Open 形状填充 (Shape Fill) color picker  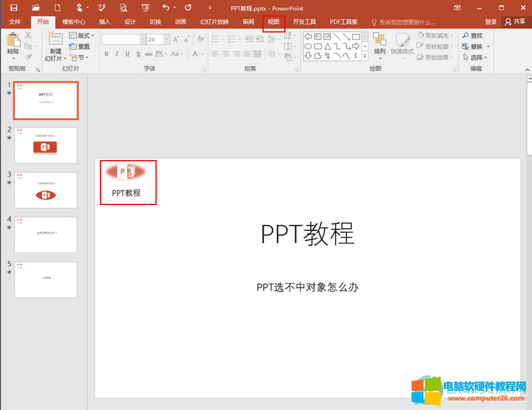coord(436,36)
